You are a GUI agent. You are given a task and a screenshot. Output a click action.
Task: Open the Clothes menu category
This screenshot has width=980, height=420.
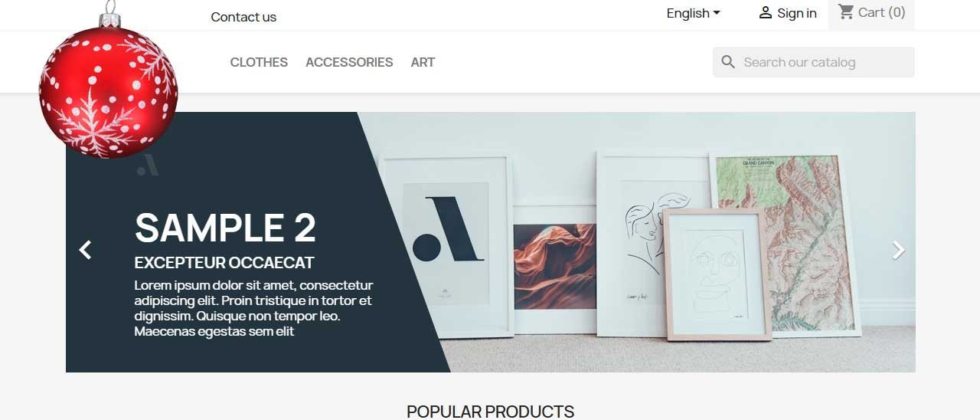pos(259,62)
